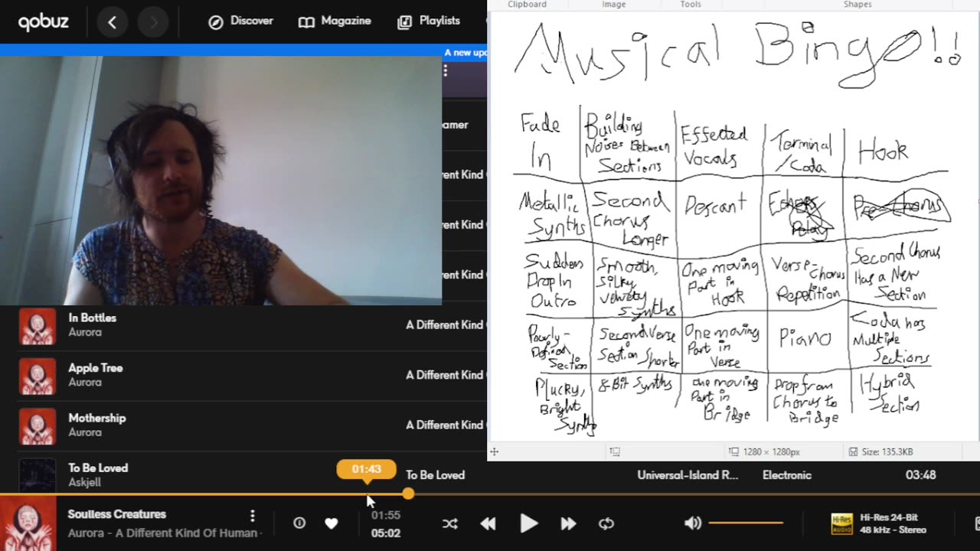Open album link in In Bottles row
Viewport: 980px width, 551px height.
(446, 324)
